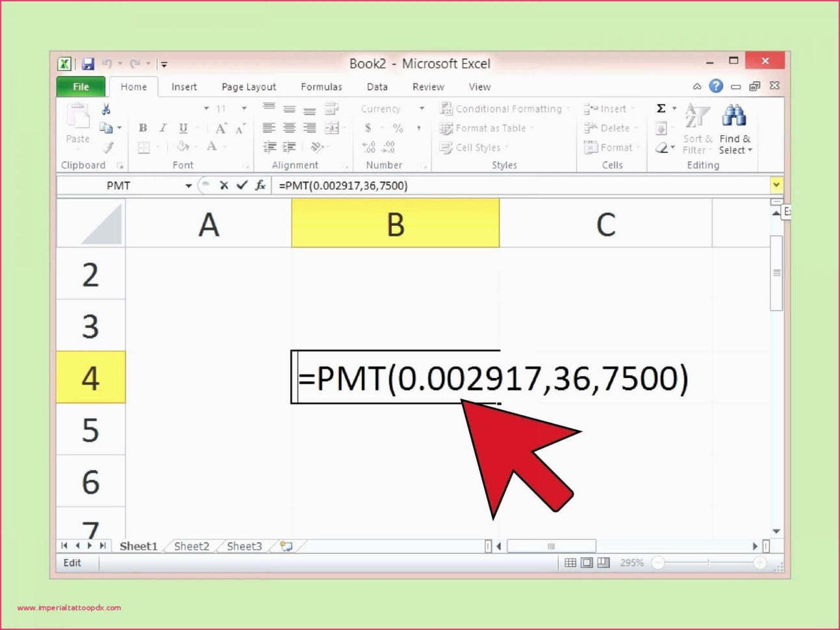
Task: Switch to the Insert ribbon tab
Action: pyautogui.click(x=185, y=86)
